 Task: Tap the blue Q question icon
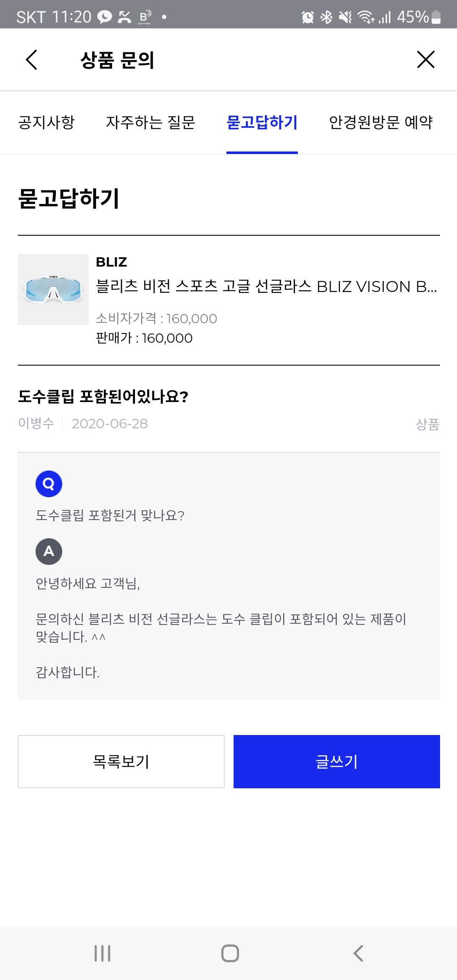[x=49, y=484]
